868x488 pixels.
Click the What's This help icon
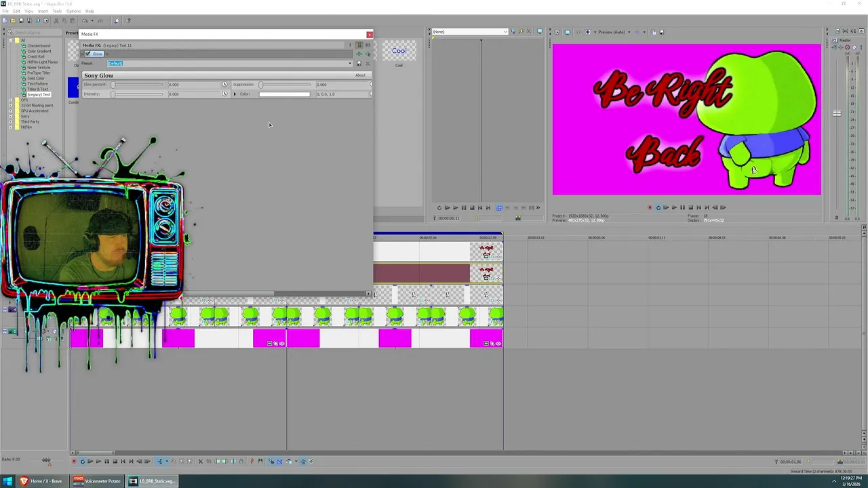coord(128,20)
